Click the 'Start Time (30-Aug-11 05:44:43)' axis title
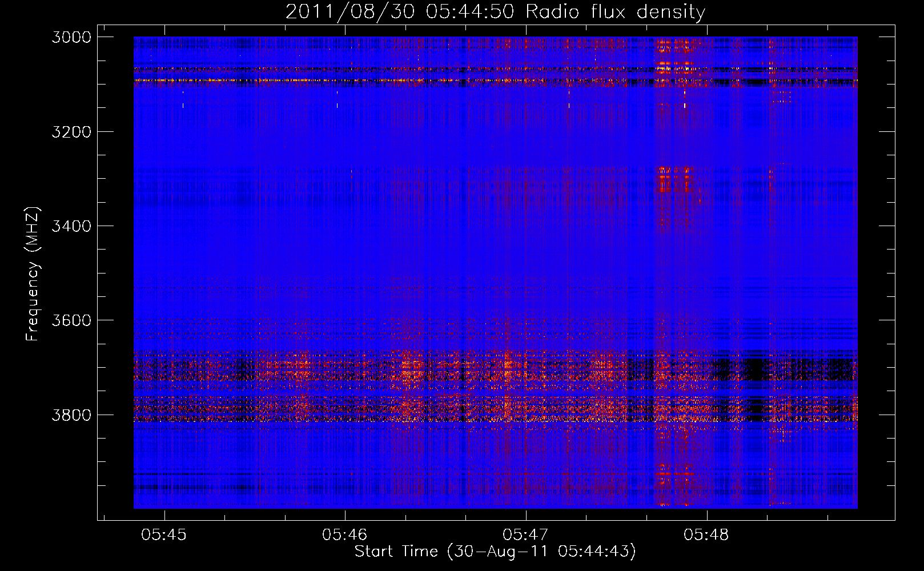 (495, 552)
